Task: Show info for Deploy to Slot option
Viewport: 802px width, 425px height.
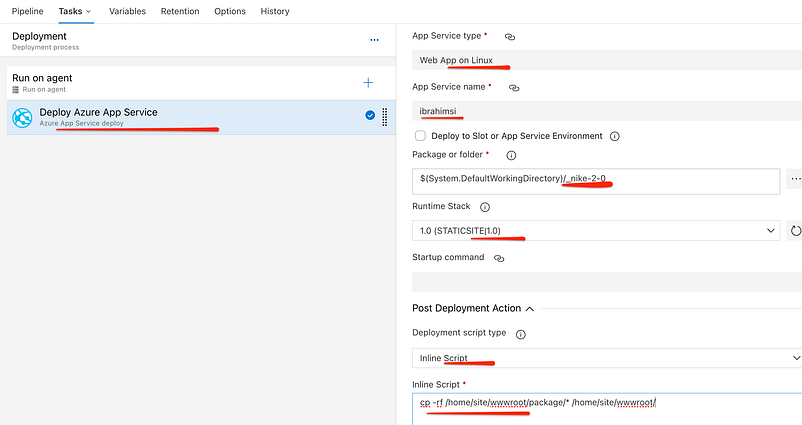Action: click(x=615, y=137)
